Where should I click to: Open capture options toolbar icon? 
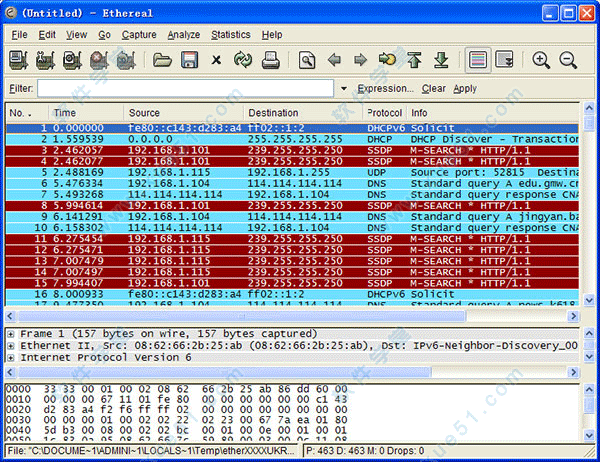click(x=45, y=60)
